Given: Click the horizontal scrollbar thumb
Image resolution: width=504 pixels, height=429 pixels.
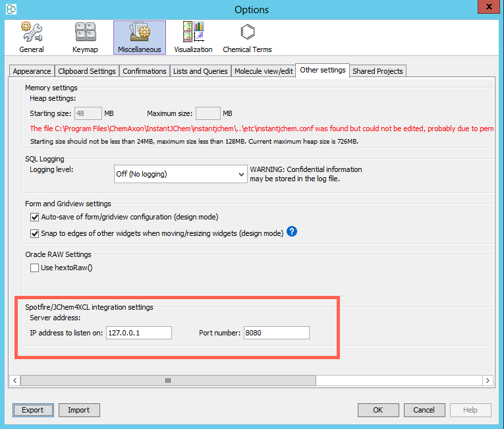Looking at the screenshot, I should click(168, 380).
